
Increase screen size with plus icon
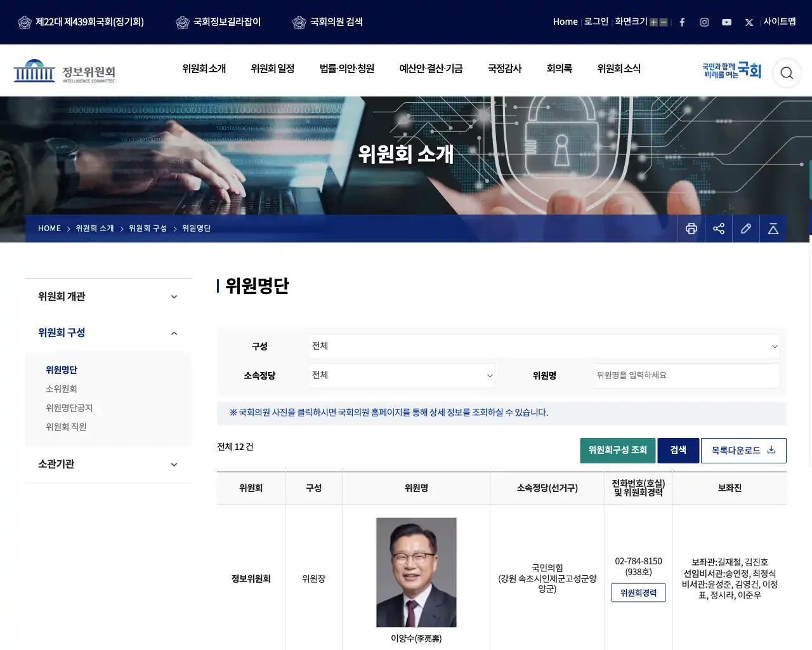(653, 22)
